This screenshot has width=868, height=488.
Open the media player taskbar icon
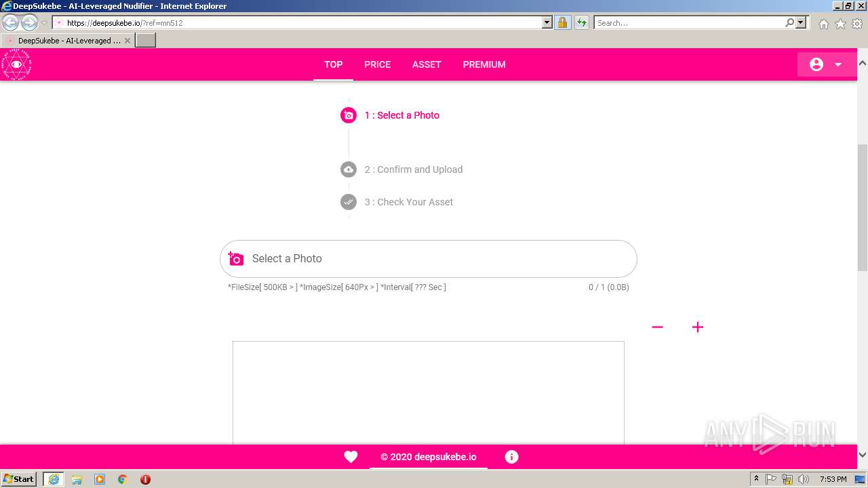pyautogui.click(x=100, y=479)
